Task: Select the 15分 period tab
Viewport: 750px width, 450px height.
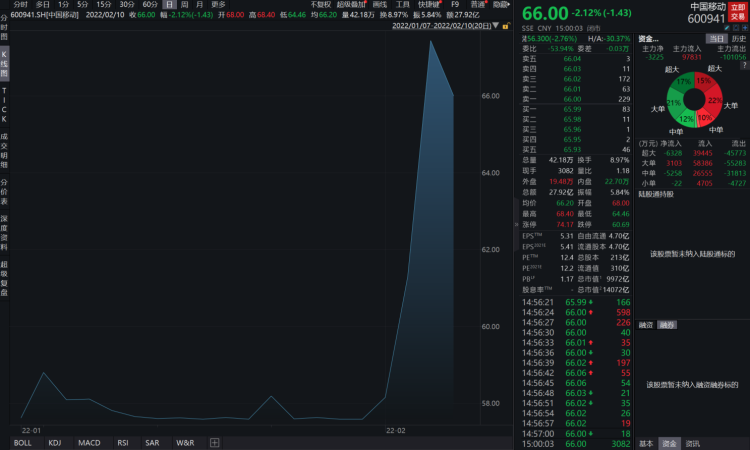Action: click(x=104, y=4)
